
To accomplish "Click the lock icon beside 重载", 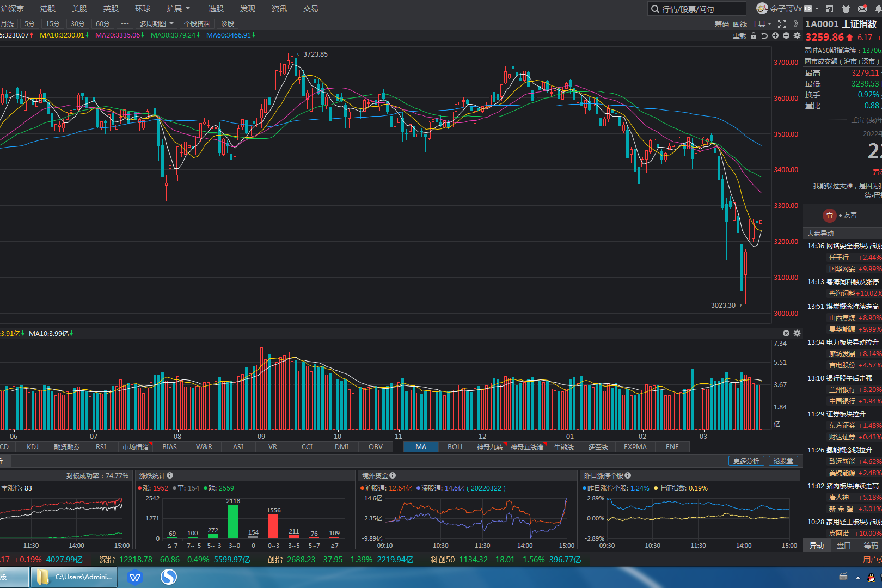I will click(x=754, y=35).
